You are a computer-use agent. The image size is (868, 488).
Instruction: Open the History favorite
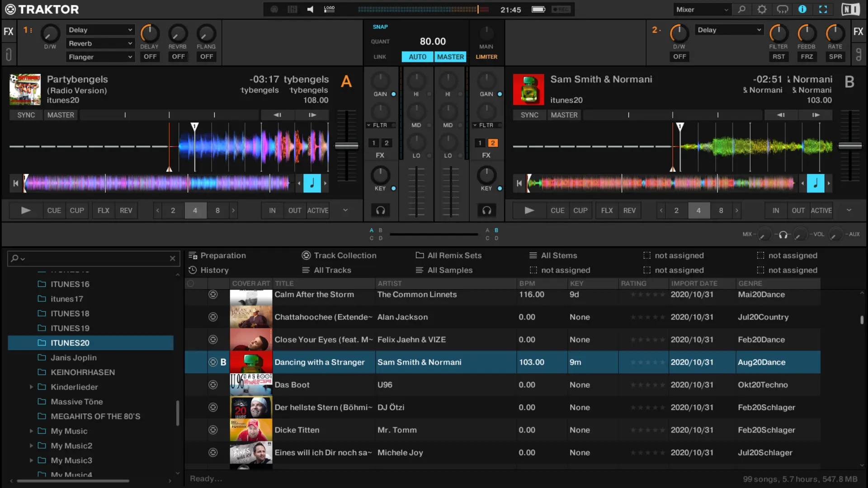[x=208, y=270]
